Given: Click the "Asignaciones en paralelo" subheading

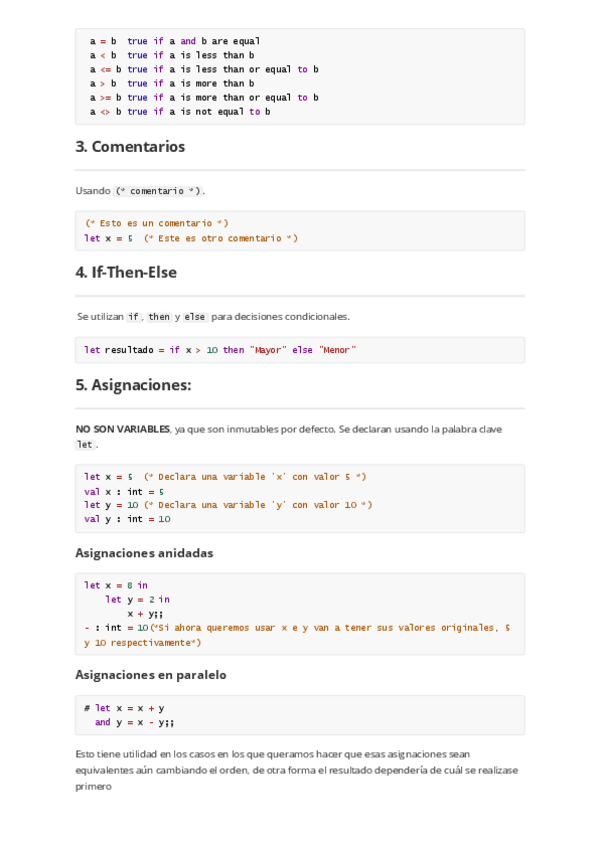Looking at the screenshot, I should pyautogui.click(x=151, y=675).
